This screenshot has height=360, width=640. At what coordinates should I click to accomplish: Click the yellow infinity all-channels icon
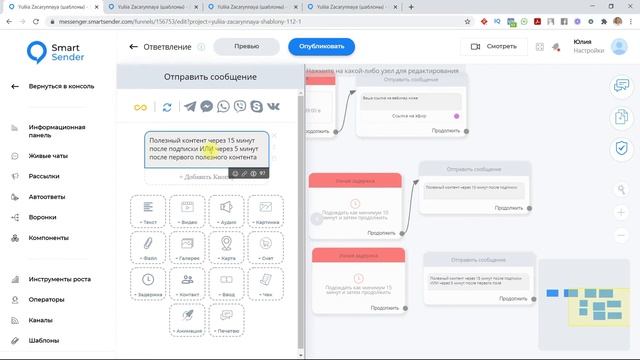140,107
